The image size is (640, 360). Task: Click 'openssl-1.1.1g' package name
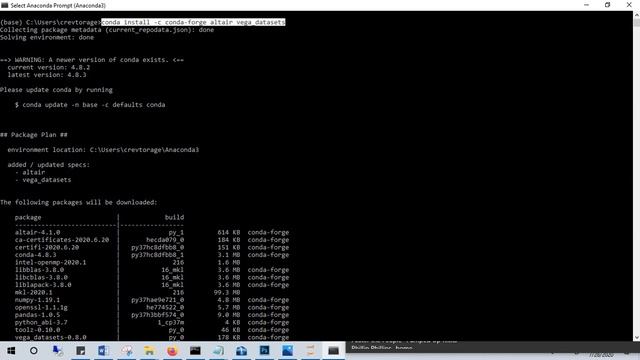(41, 307)
